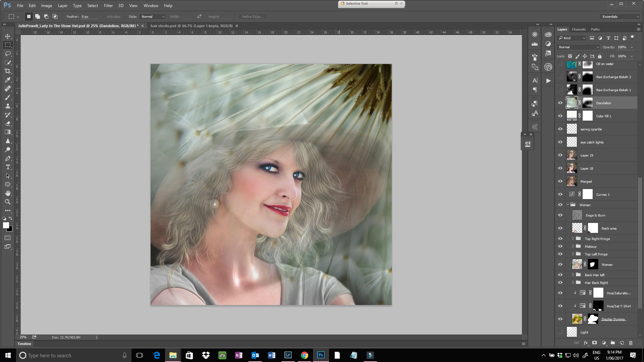Open Google Chrome from the taskbar
This screenshot has height=362, width=644.
point(304,355)
